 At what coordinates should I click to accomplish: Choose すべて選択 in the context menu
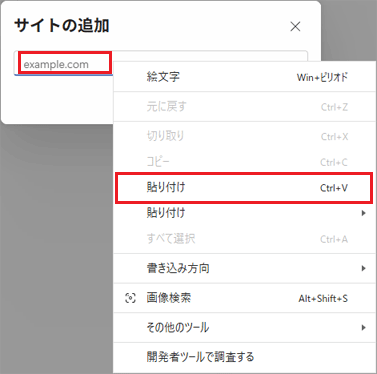[x=245, y=239]
